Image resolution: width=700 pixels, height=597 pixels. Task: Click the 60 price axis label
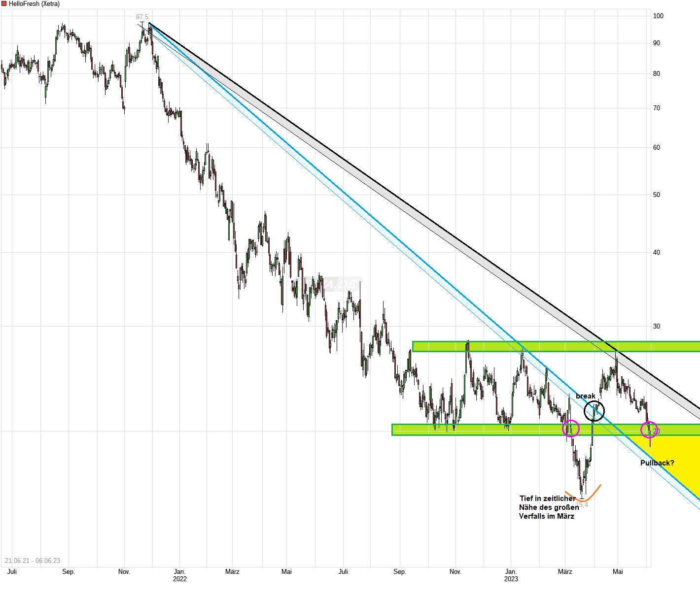[657, 147]
